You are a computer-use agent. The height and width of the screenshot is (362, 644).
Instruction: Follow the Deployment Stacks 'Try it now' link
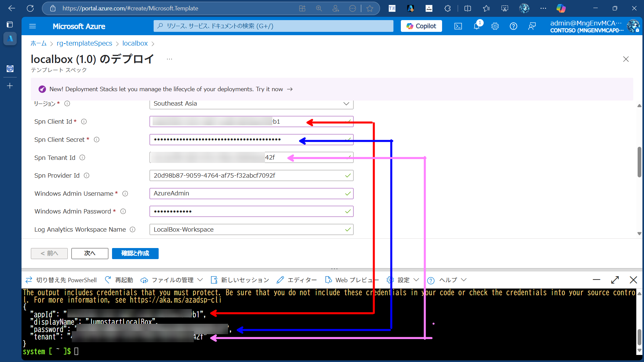coord(274,89)
